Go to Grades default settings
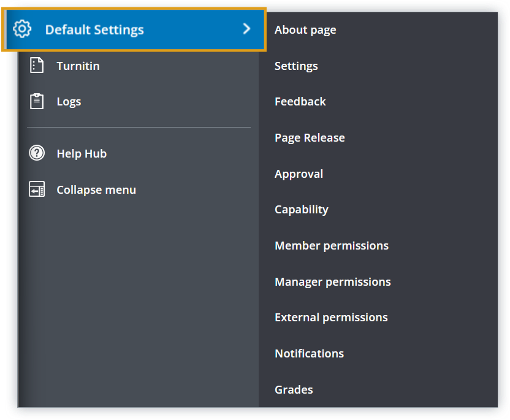The width and height of the screenshot is (510, 420). point(294,390)
